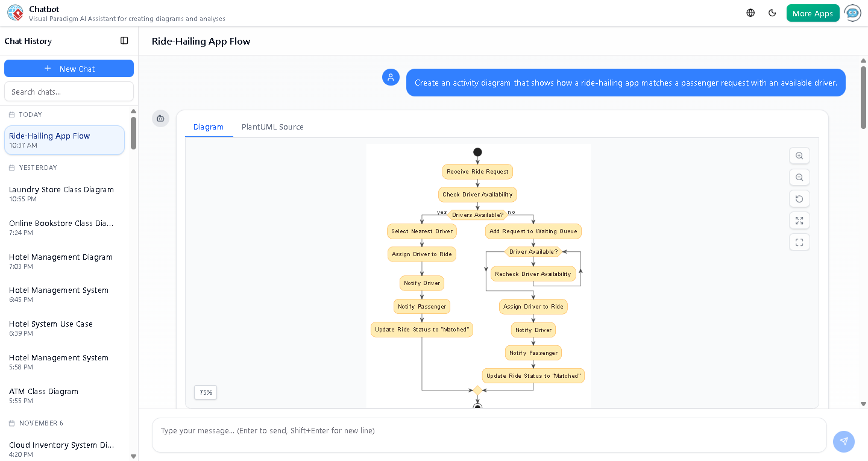This screenshot has height=461, width=868.
Task: Click the message input field
Action: click(489, 435)
